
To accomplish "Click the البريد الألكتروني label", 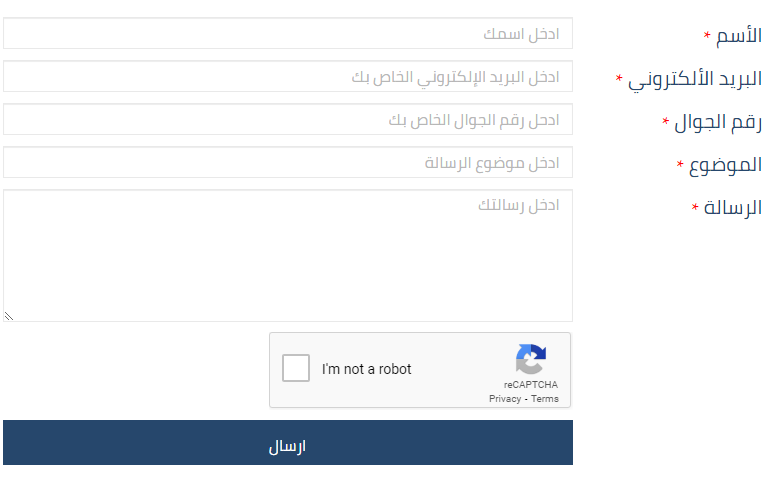I will coord(695,80).
